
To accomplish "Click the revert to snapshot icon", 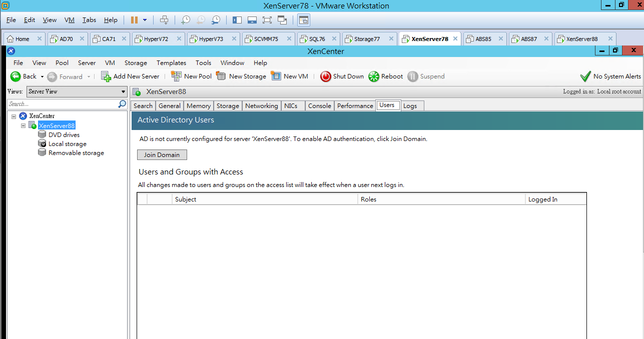I will pyautogui.click(x=201, y=20).
